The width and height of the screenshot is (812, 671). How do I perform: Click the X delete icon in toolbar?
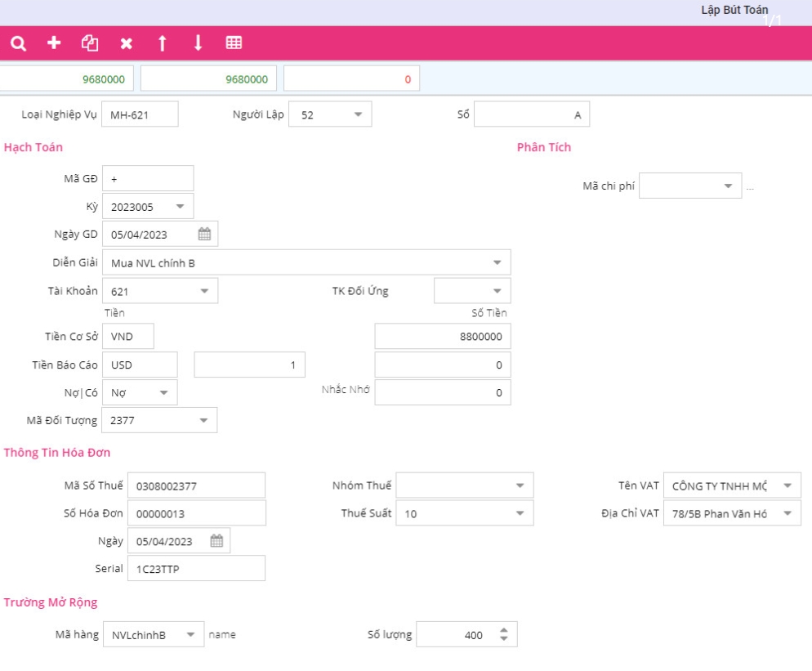126,43
